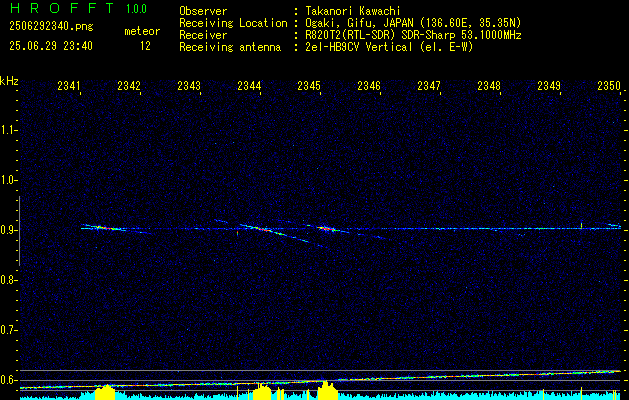Image resolution: width=629 pixels, height=400 pixels.
Task: Click the 2346 time marker
Action: click(x=369, y=85)
